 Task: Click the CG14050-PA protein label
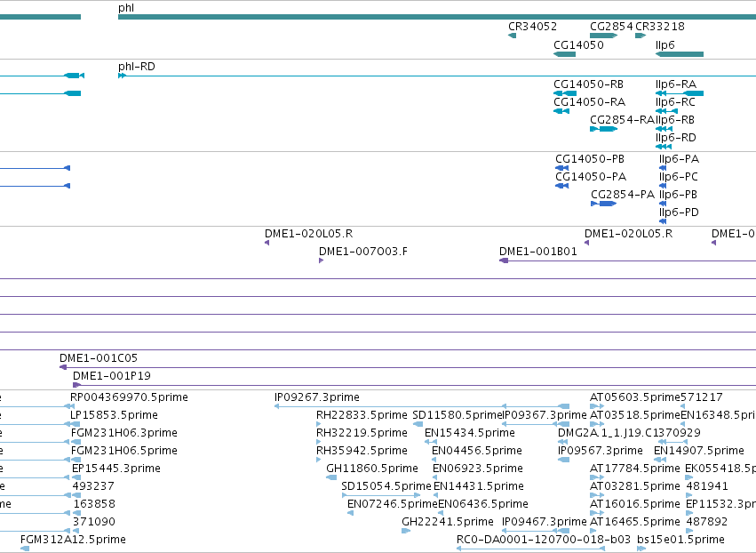pos(591,177)
